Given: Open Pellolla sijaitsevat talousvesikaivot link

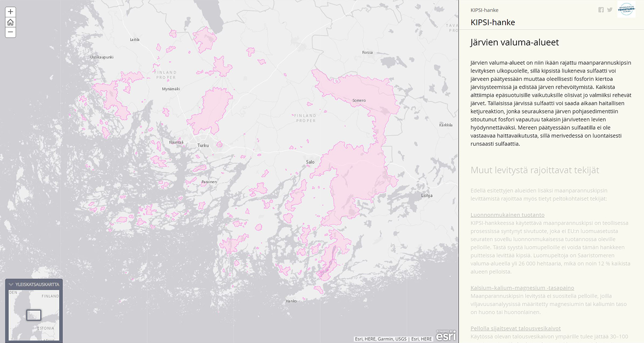Looking at the screenshot, I should [x=515, y=328].
